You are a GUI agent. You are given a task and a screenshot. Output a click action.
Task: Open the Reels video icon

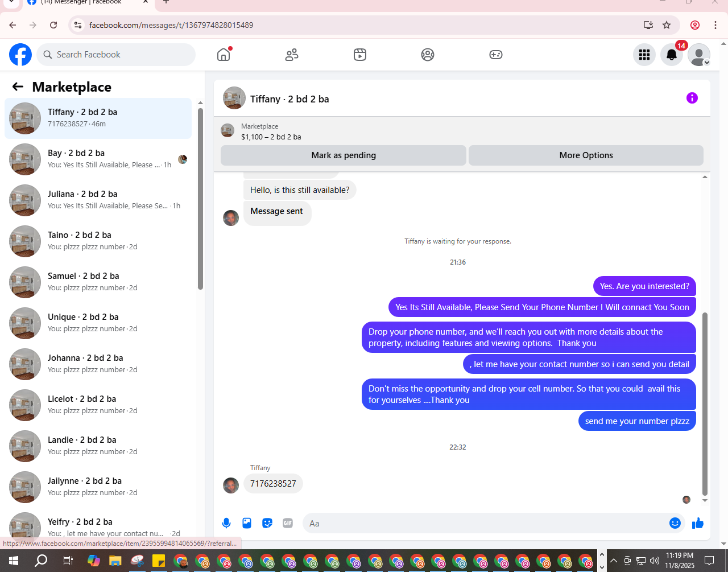pos(360,55)
